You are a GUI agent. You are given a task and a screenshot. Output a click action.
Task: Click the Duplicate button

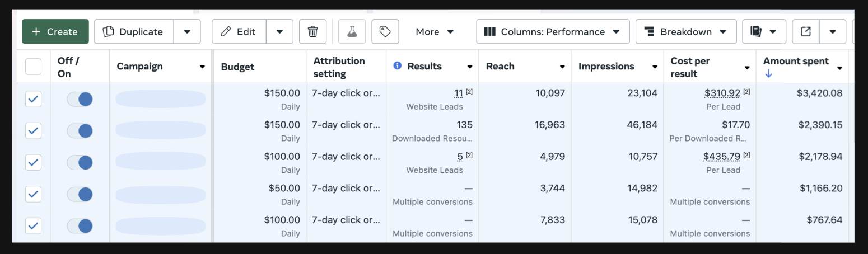coord(134,32)
